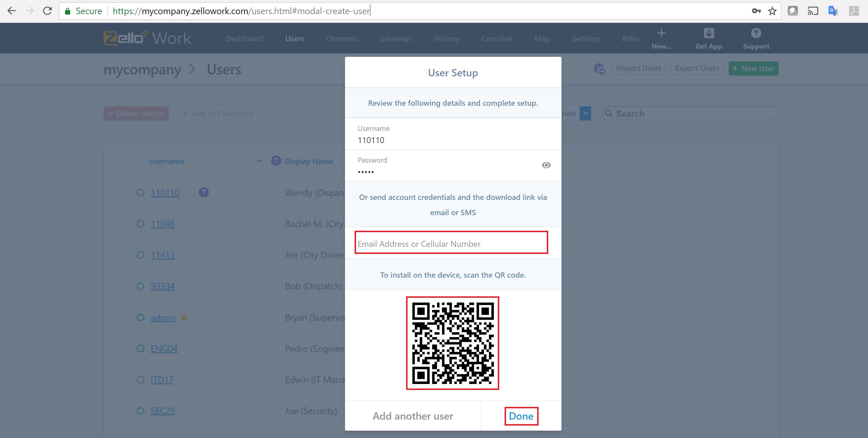
Task: Open the Support help icon
Action: point(756,33)
